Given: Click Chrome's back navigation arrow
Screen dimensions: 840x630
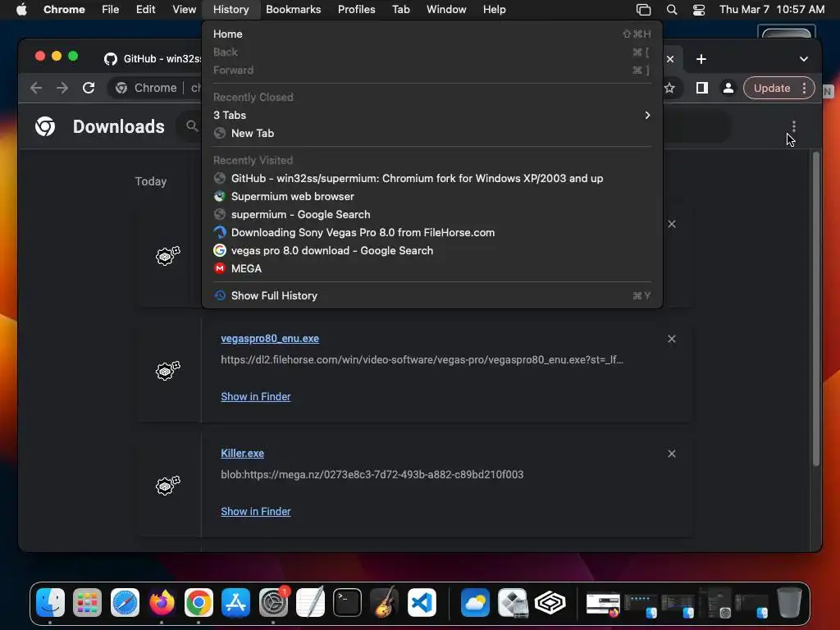Looking at the screenshot, I should [36, 88].
